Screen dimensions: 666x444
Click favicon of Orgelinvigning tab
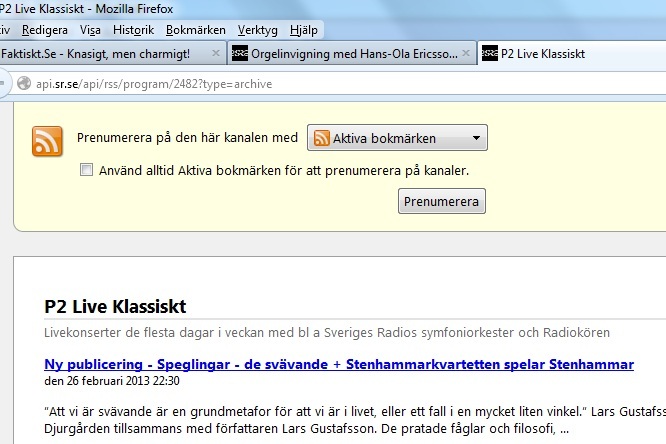240,54
